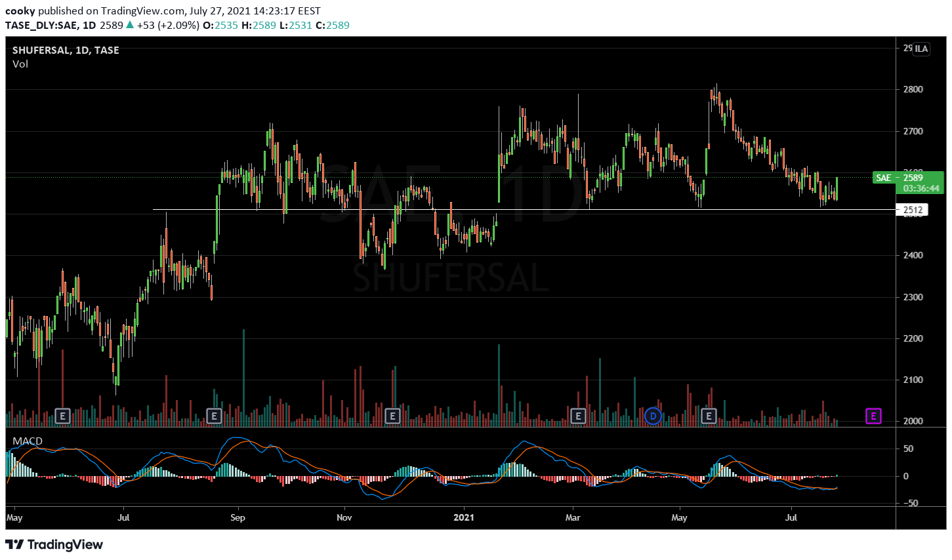Open the SHUFERSAL, 1D, TASE legend title
The height and width of the screenshot is (560, 952).
pyautogui.click(x=66, y=50)
